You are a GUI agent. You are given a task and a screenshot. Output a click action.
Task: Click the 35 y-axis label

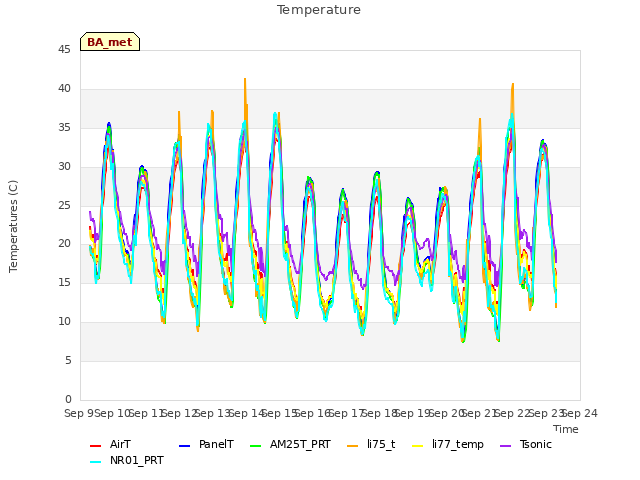pos(64,127)
